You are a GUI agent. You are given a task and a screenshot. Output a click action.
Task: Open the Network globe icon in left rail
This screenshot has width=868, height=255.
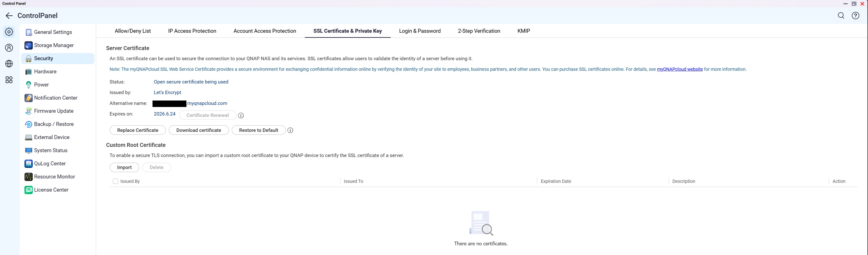pos(9,64)
